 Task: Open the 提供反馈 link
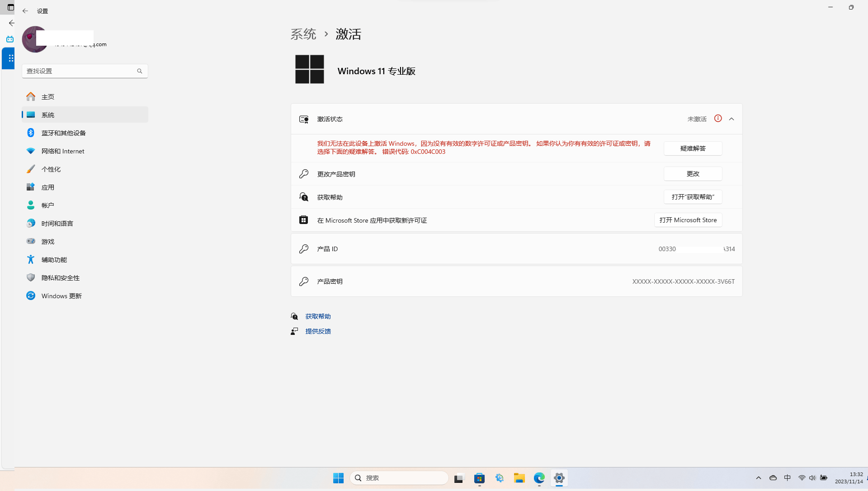pyautogui.click(x=318, y=331)
